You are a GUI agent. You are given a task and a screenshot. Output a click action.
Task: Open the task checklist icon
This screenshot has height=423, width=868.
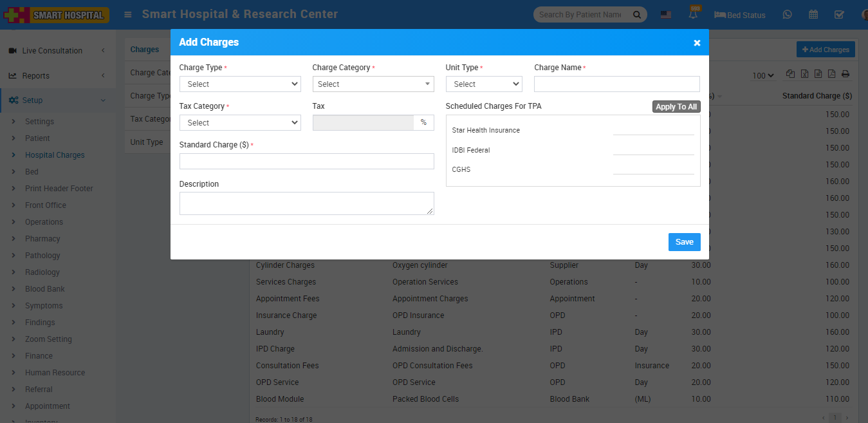click(839, 15)
